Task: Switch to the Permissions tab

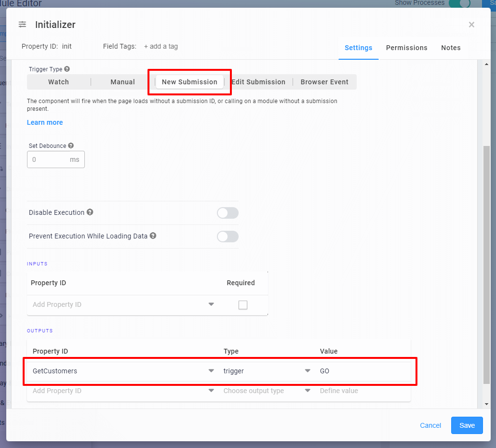Action: 406,48
